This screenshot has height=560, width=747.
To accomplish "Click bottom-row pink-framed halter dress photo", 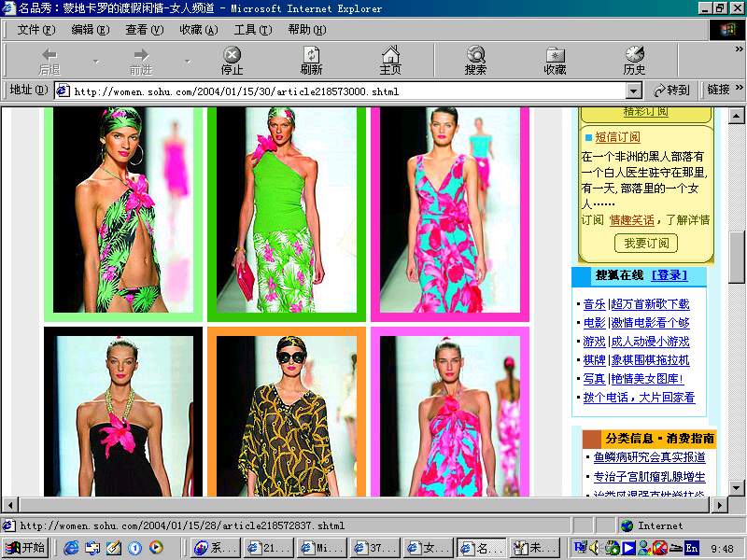I will pyautogui.click(x=450, y=412).
